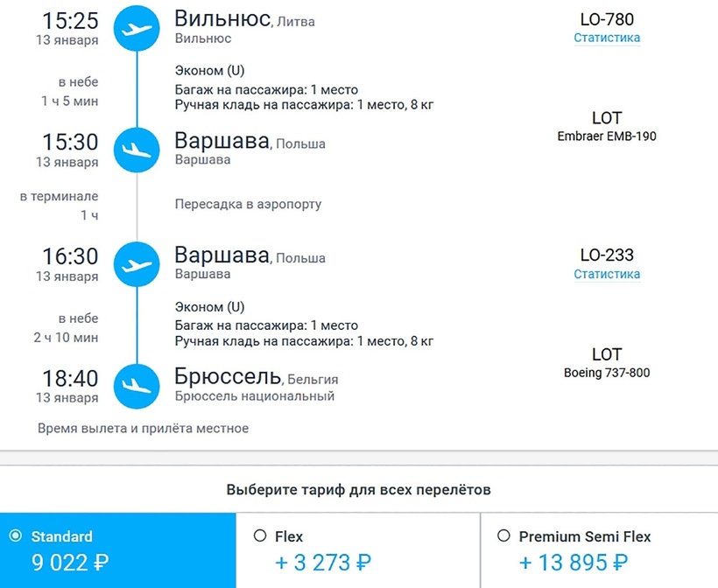
Task: Click the Embraer EMB-190 aircraft label
Action: 607,136
